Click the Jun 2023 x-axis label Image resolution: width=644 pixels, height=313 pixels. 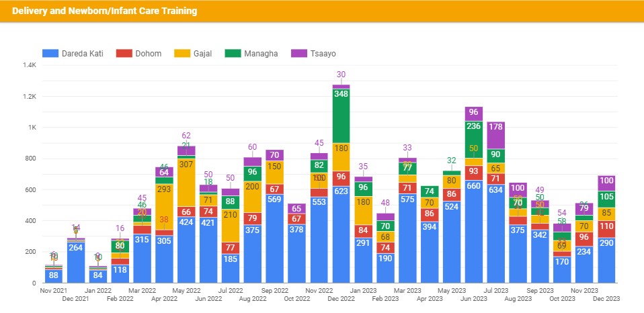point(474,299)
